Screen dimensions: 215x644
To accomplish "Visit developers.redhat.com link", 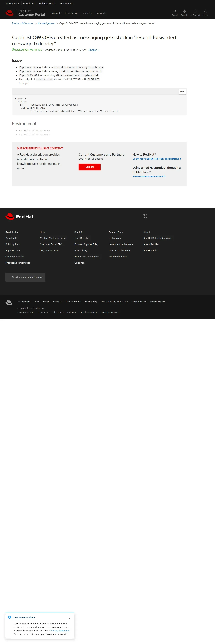I will (x=121, y=244).
